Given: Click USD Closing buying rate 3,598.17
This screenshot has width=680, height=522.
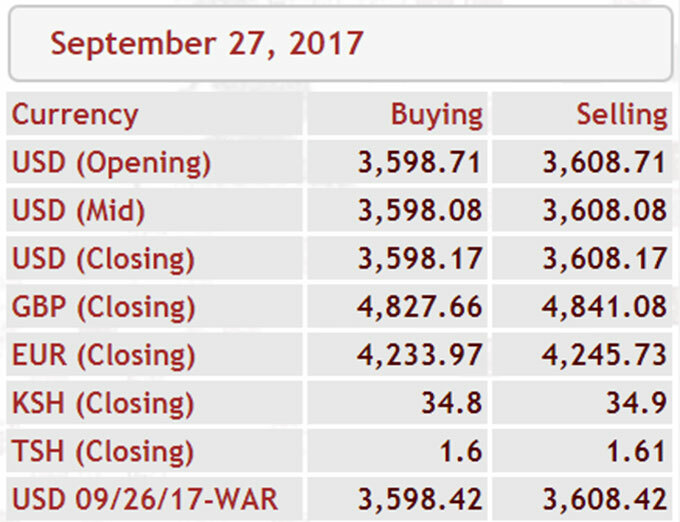Looking at the screenshot, I should click(x=419, y=259).
